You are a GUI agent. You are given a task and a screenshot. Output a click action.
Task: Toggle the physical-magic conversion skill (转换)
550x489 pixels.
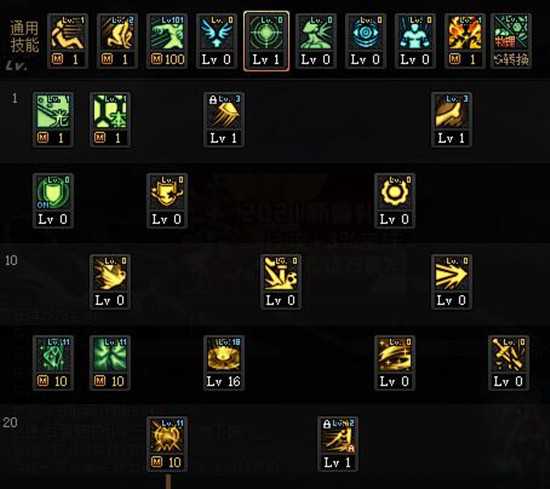click(x=511, y=41)
